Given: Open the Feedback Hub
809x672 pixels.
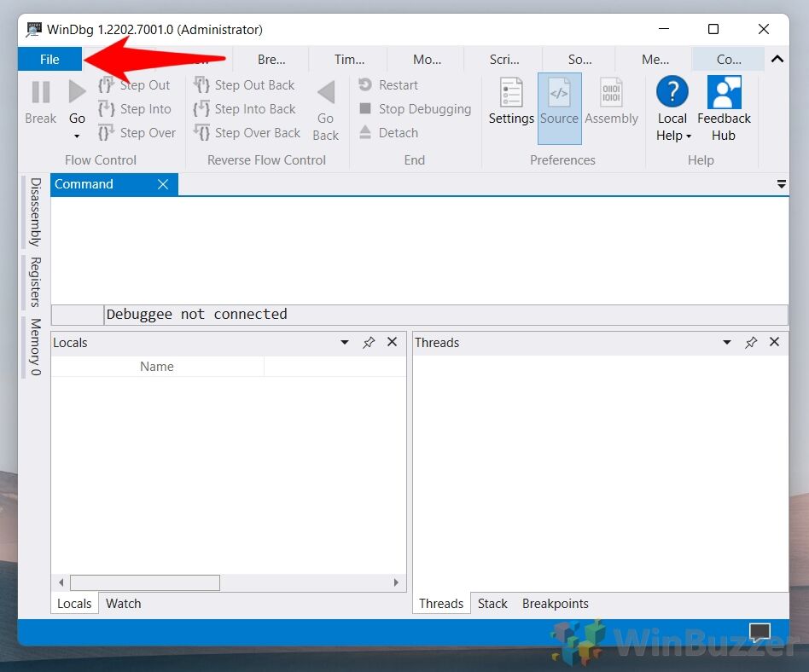Looking at the screenshot, I should click(724, 109).
